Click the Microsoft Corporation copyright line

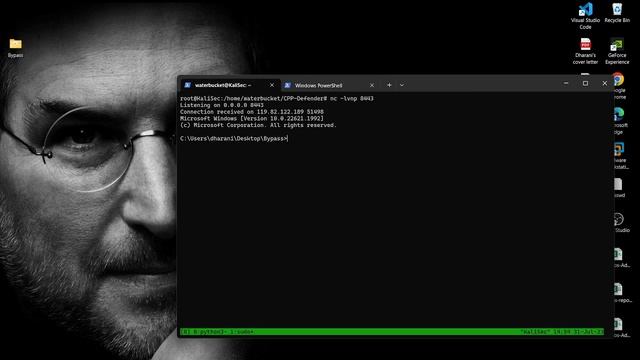click(258, 125)
